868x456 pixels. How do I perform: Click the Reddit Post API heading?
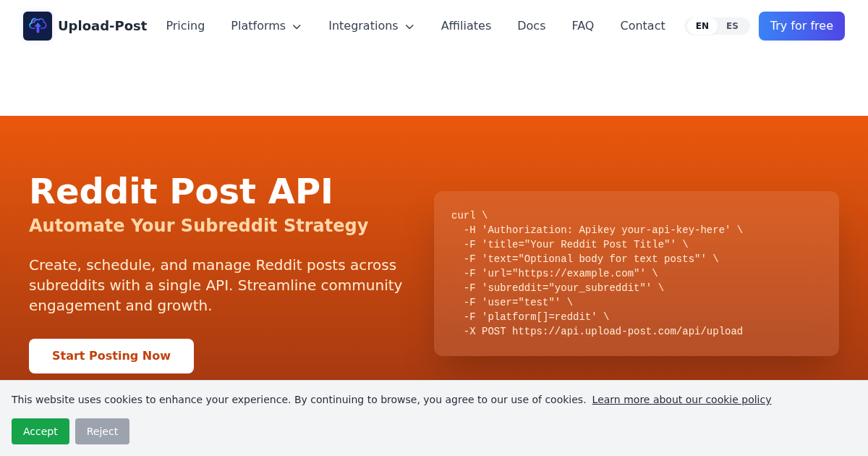[x=180, y=191]
